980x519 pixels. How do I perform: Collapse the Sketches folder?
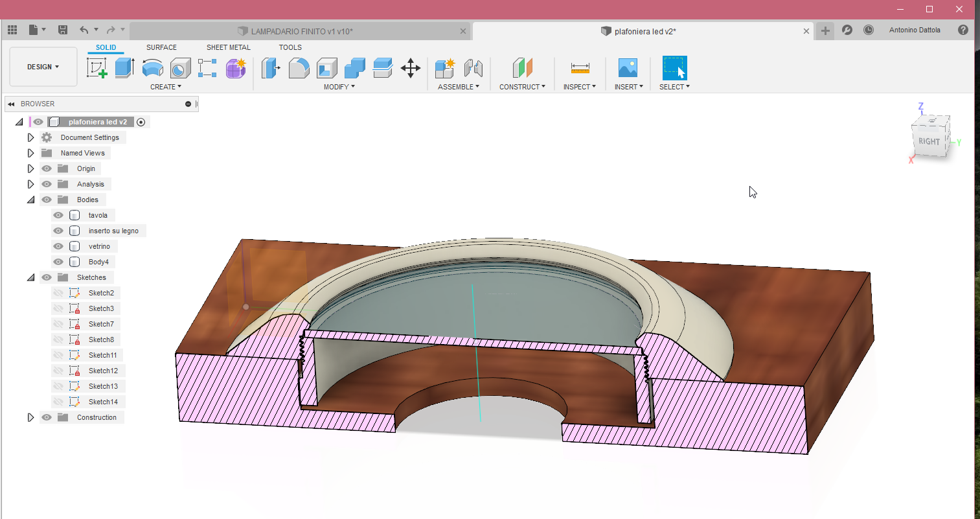pos(30,277)
